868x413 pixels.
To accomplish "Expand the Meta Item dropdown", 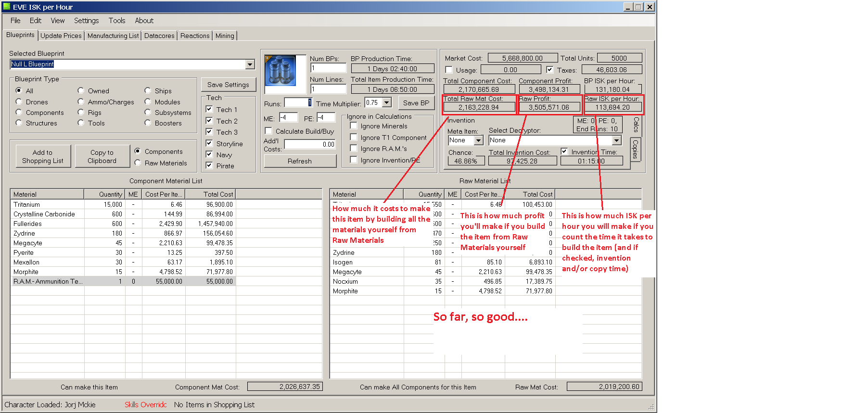I will click(x=478, y=140).
